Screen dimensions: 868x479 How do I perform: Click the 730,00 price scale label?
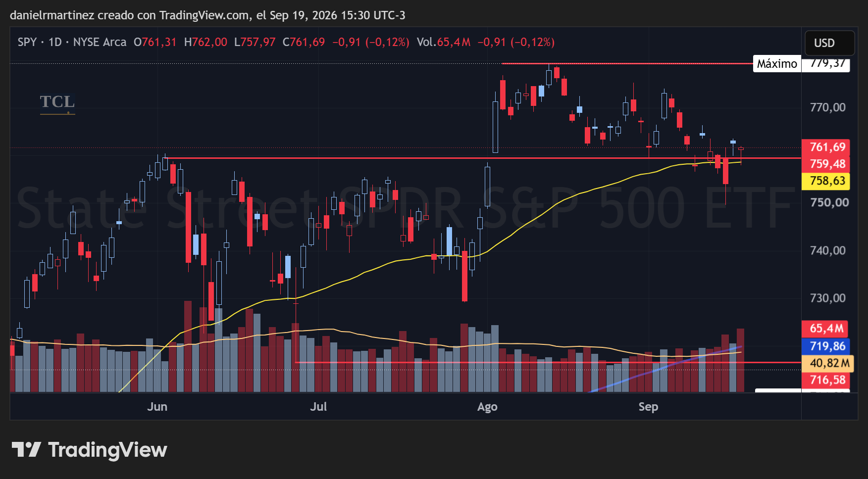click(827, 298)
